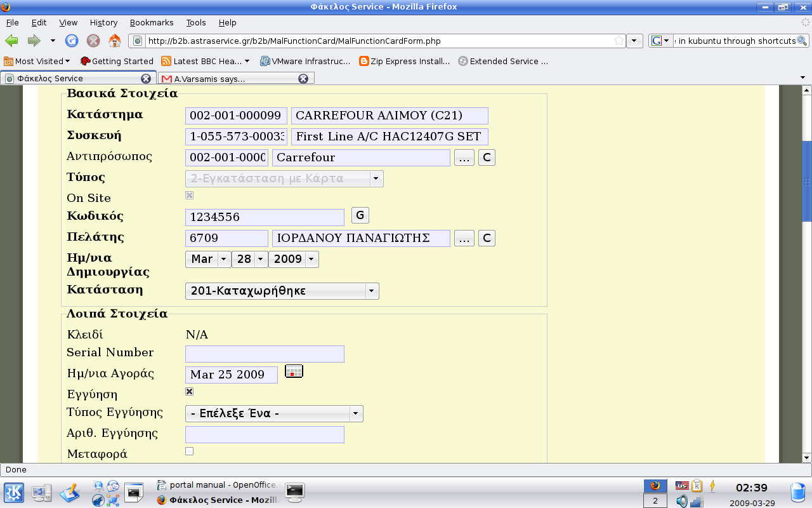Expand the Latest BBC Headlines feed bookmark
This screenshot has height=508, width=812.
point(205,61)
